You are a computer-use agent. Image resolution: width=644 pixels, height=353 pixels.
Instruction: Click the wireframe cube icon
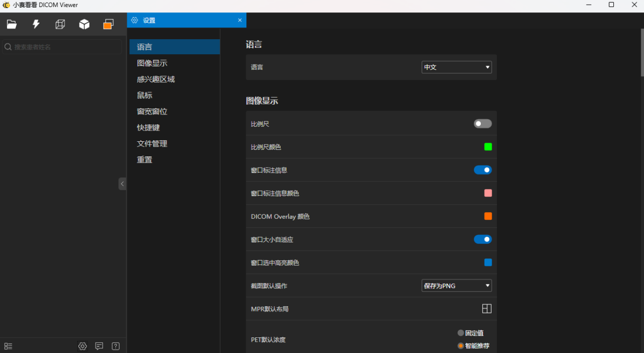pyautogui.click(x=60, y=24)
